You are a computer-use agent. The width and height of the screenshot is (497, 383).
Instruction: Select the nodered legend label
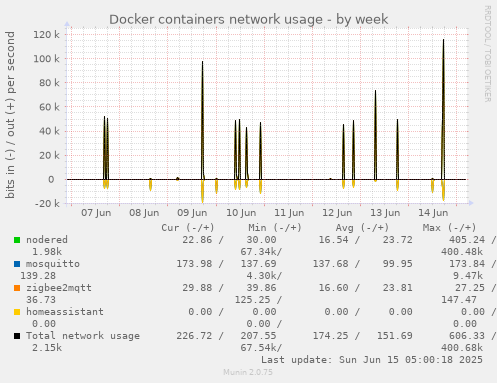point(47,240)
